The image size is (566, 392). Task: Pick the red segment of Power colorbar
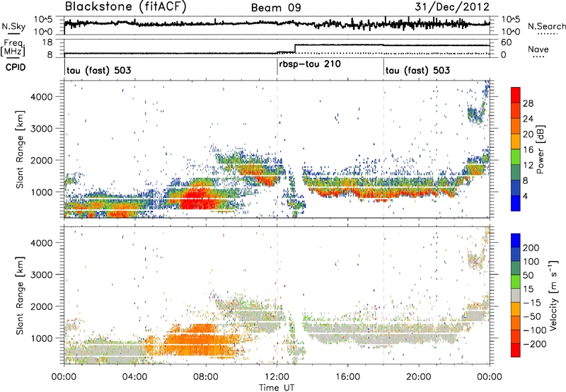[x=516, y=95]
